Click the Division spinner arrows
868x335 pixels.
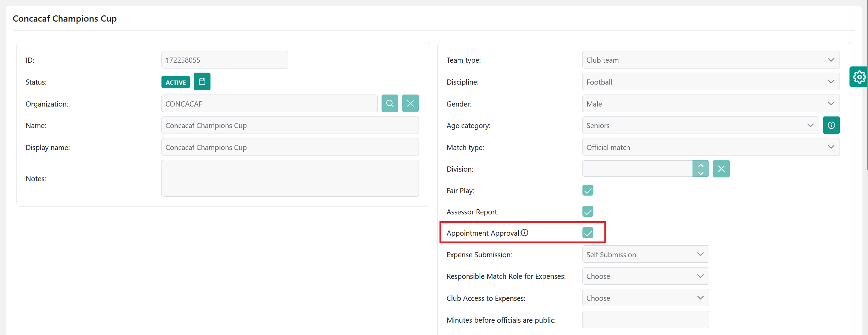tap(701, 169)
